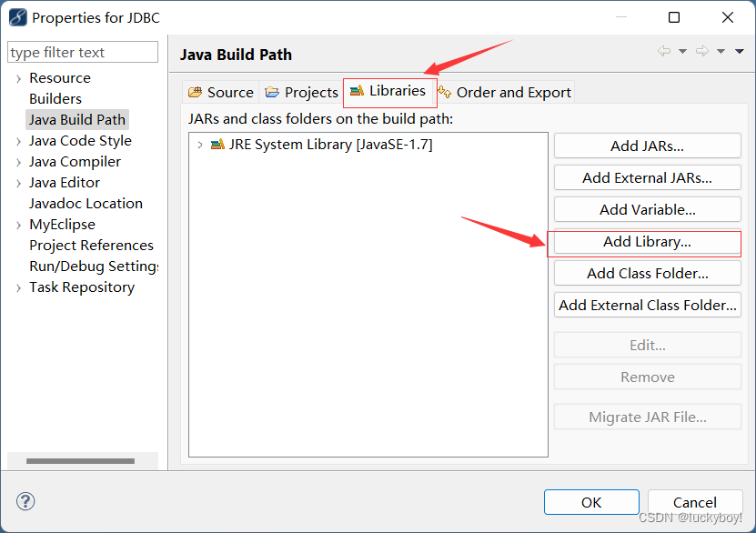
Task: Expand the Task Repository node
Action: [18, 288]
